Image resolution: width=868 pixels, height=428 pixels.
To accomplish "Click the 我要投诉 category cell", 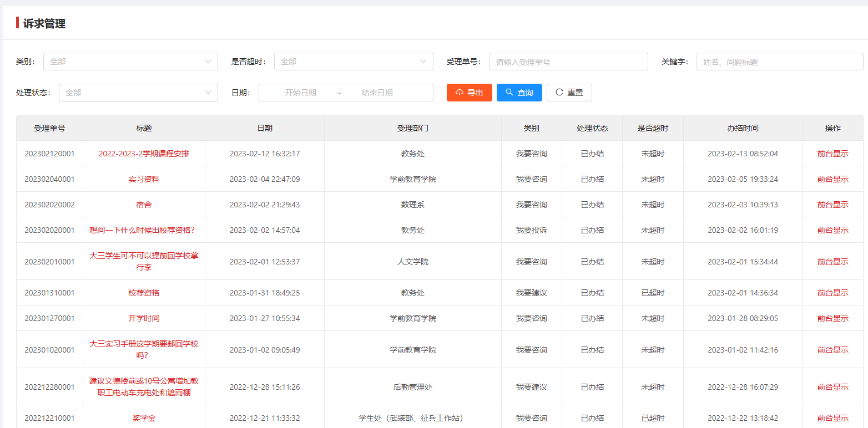I will point(531,230).
